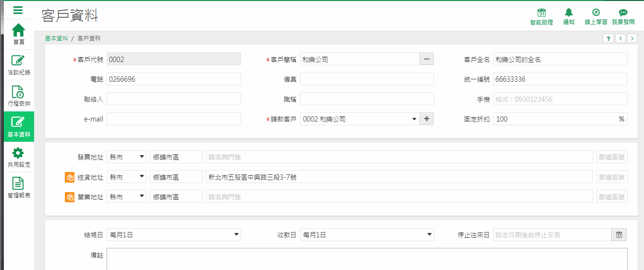Screen dimensions: 644x270
Task: Click plus button beside 請款客戶
Action: tap(426, 119)
